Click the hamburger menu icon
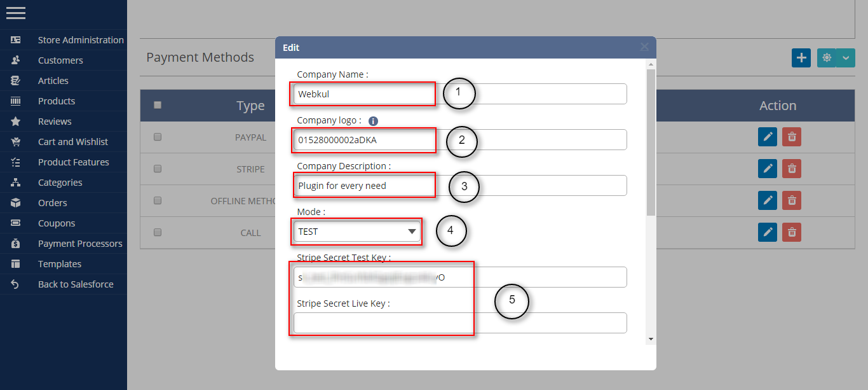Screen dimensions: 868x390 coord(15,13)
